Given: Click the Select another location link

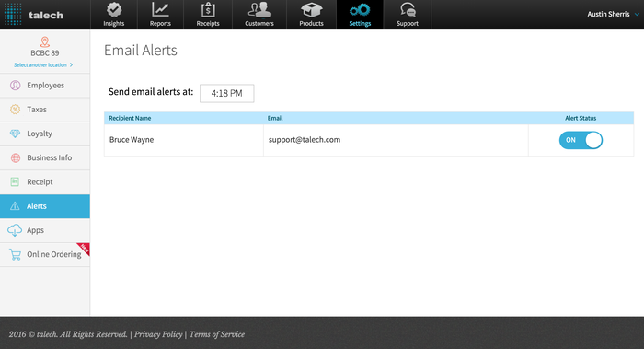Looking at the screenshot, I should pyautogui.click(x=40, y=65).
